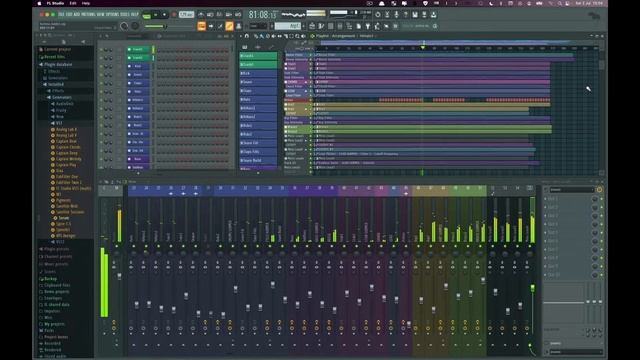Open macOS Spotlight search icon
Viewport: 640px width, 360px height.
560,3
